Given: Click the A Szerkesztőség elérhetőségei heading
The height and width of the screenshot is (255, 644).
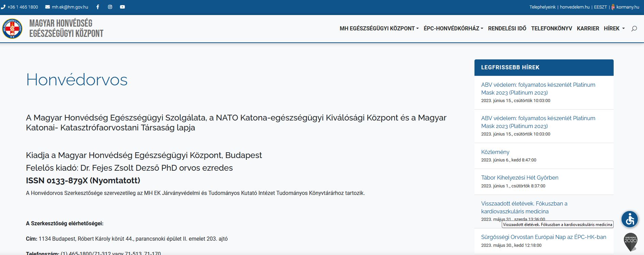Looking at the screenshot, I should click(65, 224).
